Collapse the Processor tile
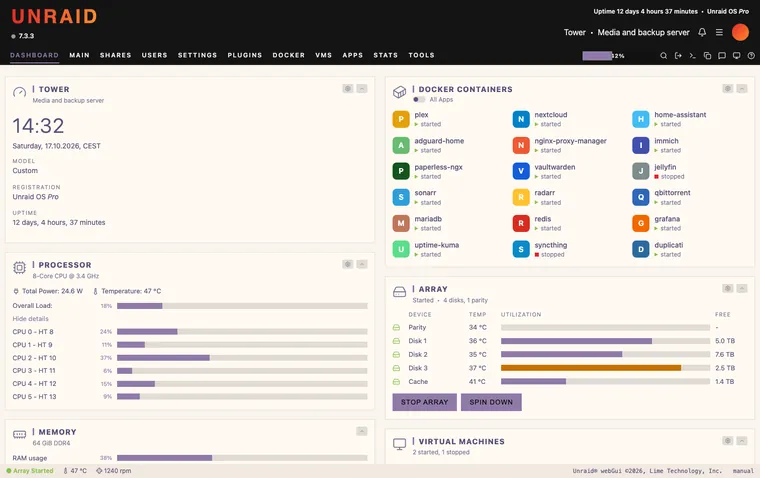This screenshot has height=478, width=760. (362, 264)
